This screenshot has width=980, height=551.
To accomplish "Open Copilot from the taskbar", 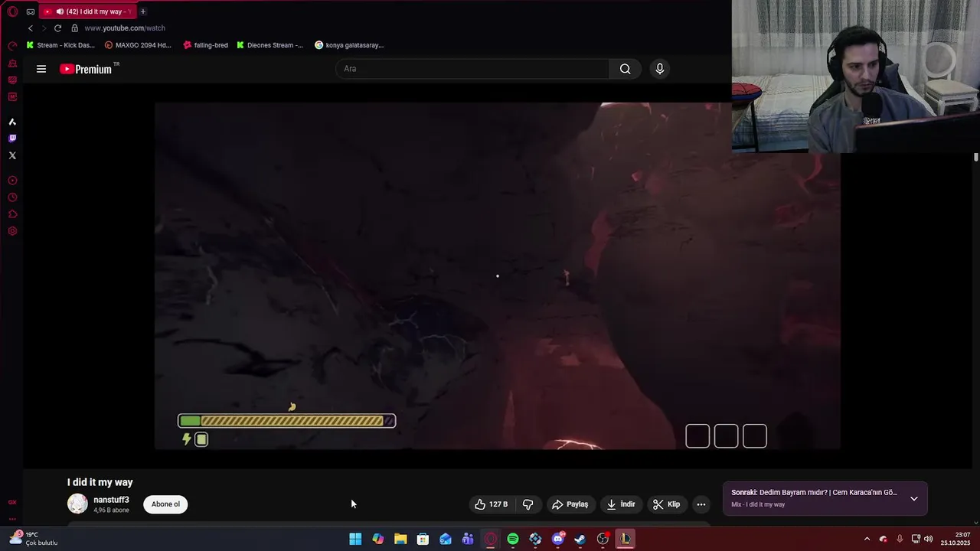I will tap(378, 539).
